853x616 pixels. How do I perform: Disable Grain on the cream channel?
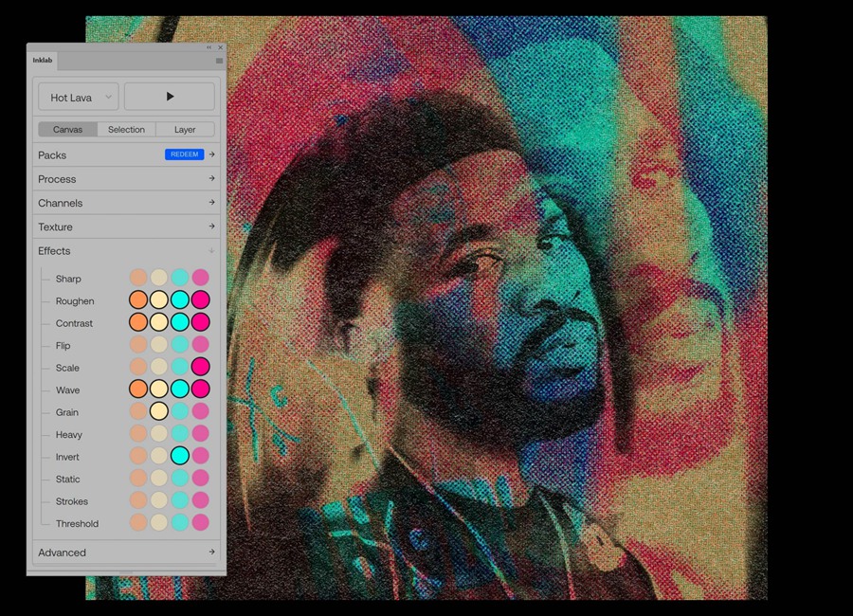click(159, 411)
